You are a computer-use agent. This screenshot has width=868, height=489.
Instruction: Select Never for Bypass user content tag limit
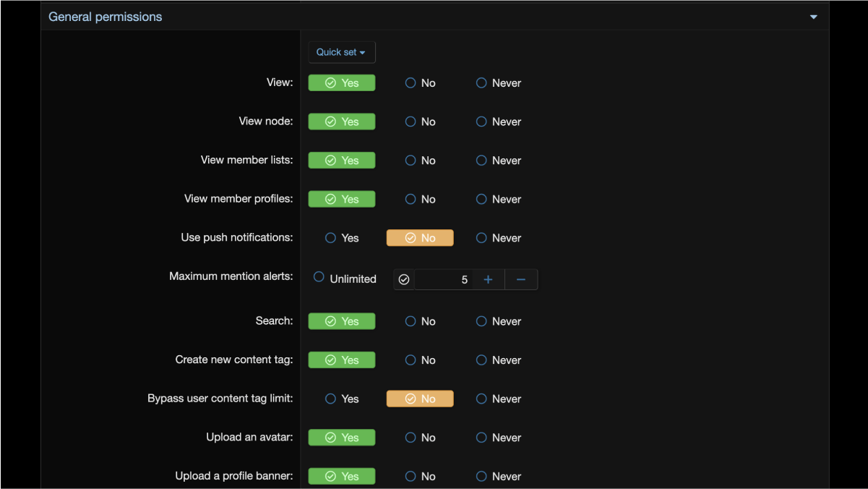pyautogui.click(x=498, y=399)
